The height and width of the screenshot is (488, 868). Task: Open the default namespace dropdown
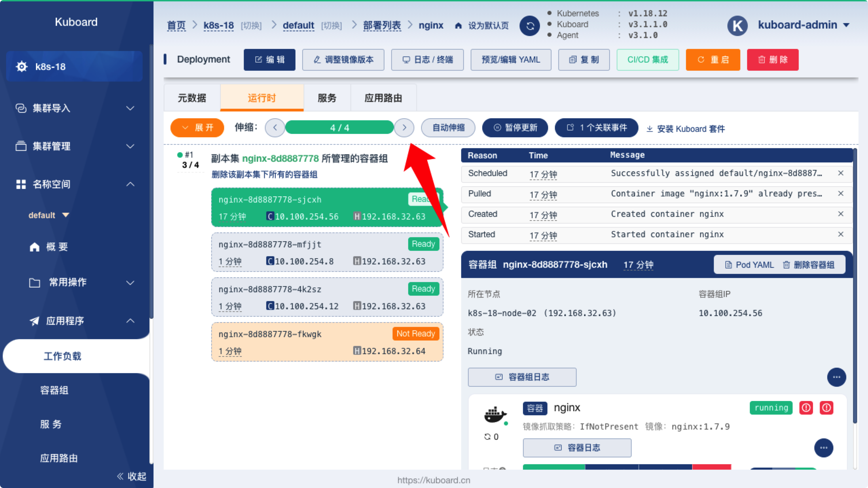(x=49, y=215)
